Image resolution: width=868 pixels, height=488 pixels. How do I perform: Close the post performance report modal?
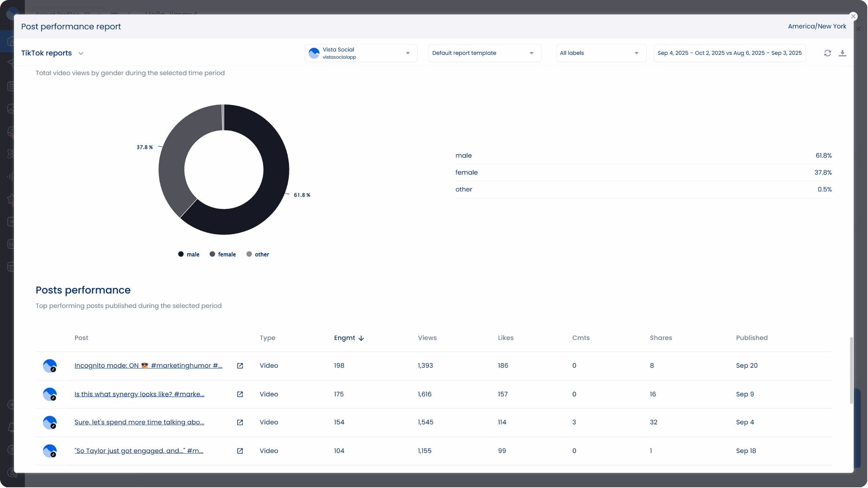tap(853, 16)
